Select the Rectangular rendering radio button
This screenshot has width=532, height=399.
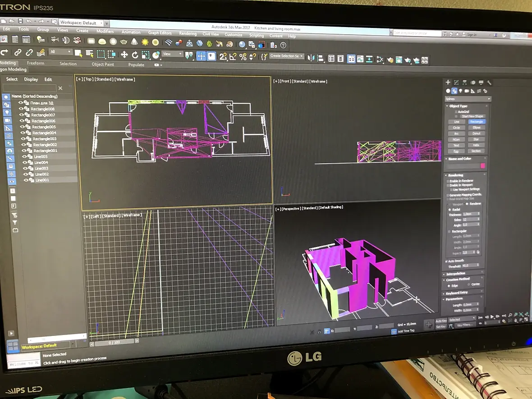pos(449,231)
